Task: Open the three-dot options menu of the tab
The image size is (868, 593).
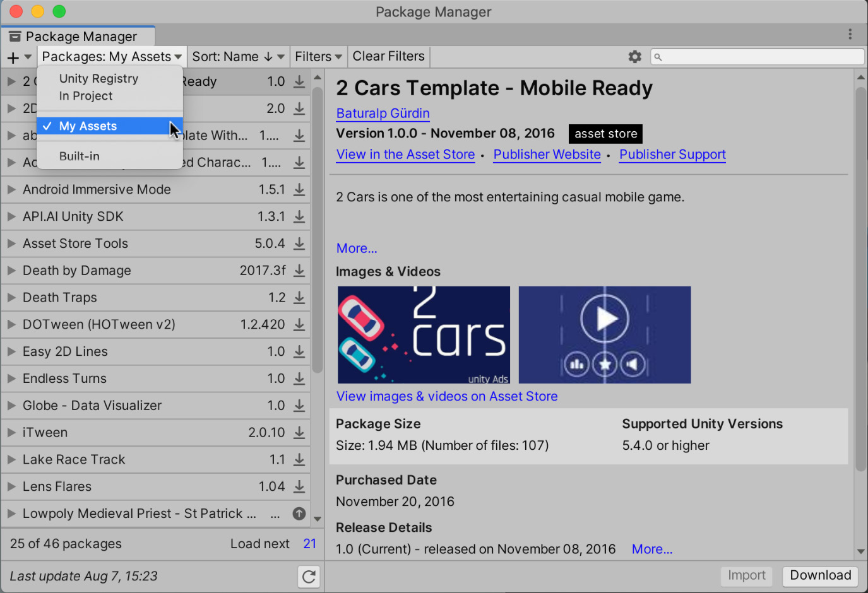Action: pyautogui.click(x=850, y=34)
